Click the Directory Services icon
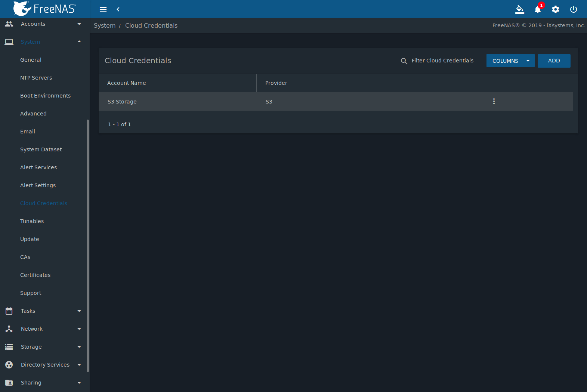The width and height of the screenshot is (587, 392). 9,365
